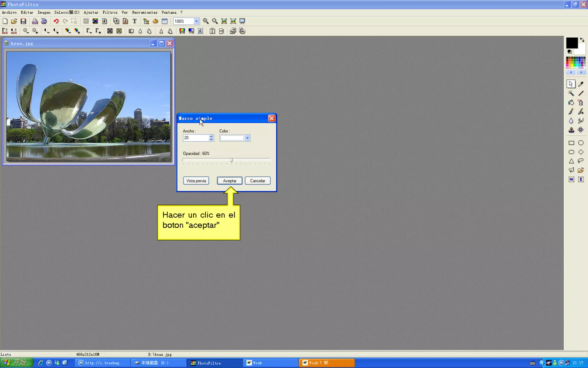The width and height of the screenshot is (588, 368).
Task: Select the Blur water drop tool
Action: [571, 121]
